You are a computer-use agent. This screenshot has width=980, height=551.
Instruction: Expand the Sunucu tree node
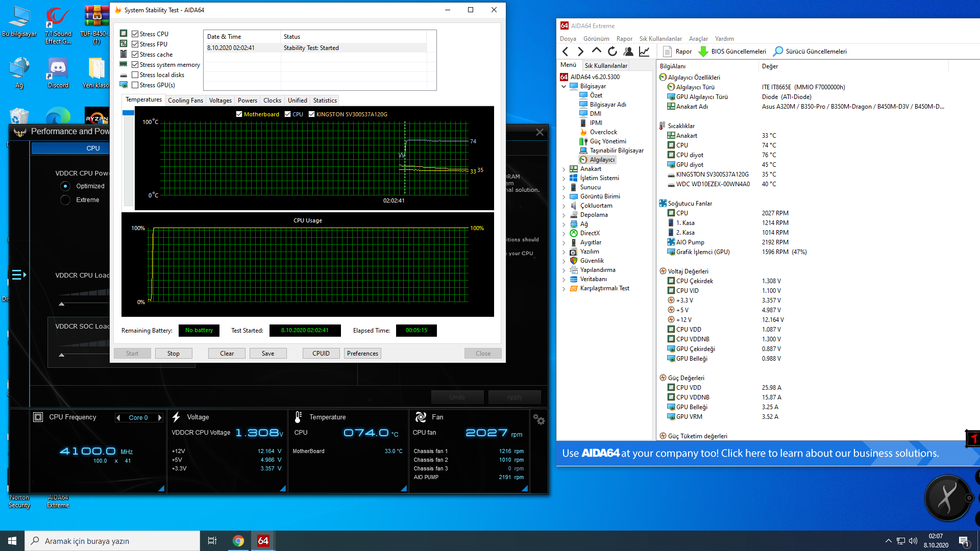[x=563, y=187]
